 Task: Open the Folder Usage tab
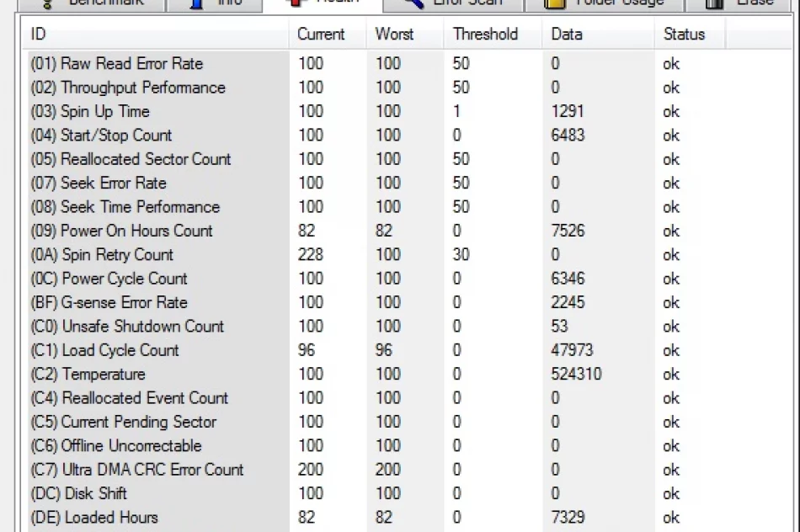(605, 3)
